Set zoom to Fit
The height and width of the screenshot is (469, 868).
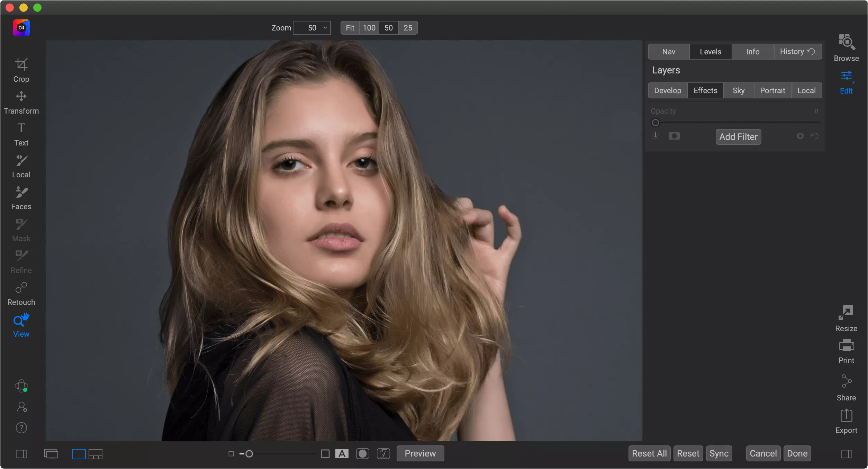pos(350,28)
